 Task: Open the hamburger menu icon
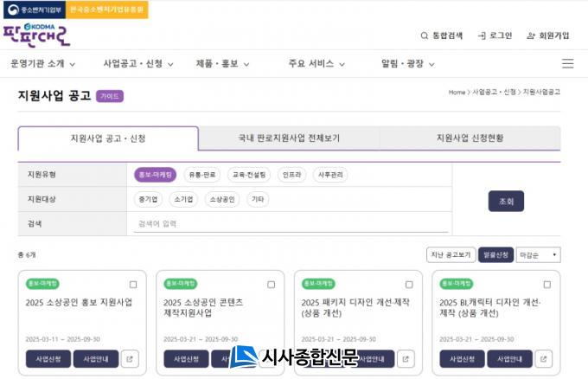point(567,63)
